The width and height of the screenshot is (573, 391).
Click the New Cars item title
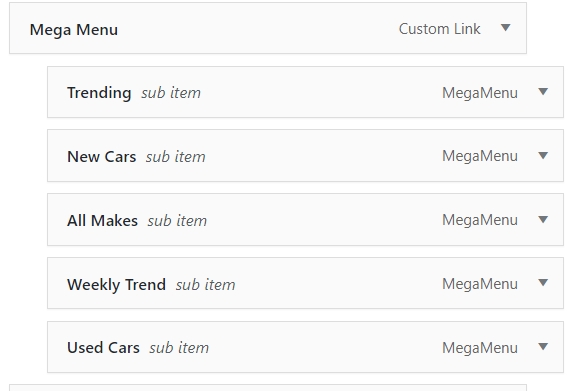(x=102, y=157)
